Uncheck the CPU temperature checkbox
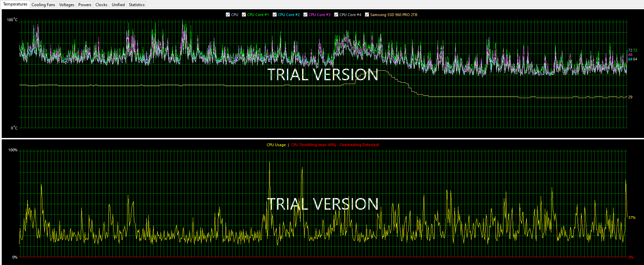This screenshot has height=265, width=644. coord(228,15)
